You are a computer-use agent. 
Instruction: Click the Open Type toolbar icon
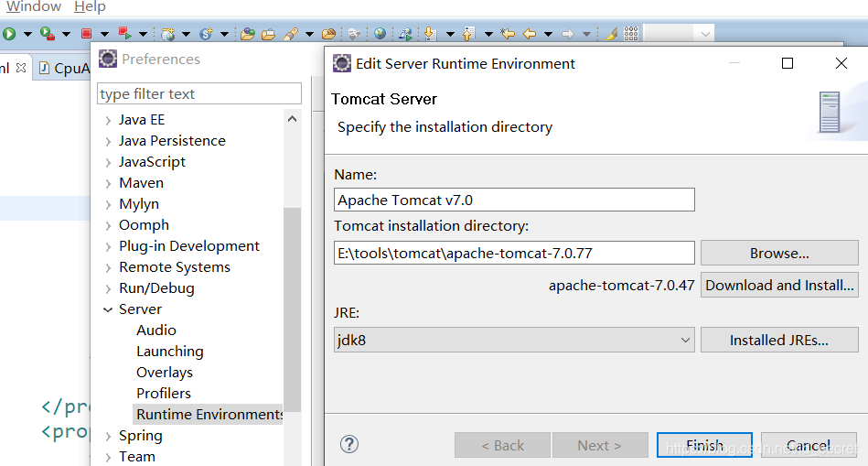(248, 35)
